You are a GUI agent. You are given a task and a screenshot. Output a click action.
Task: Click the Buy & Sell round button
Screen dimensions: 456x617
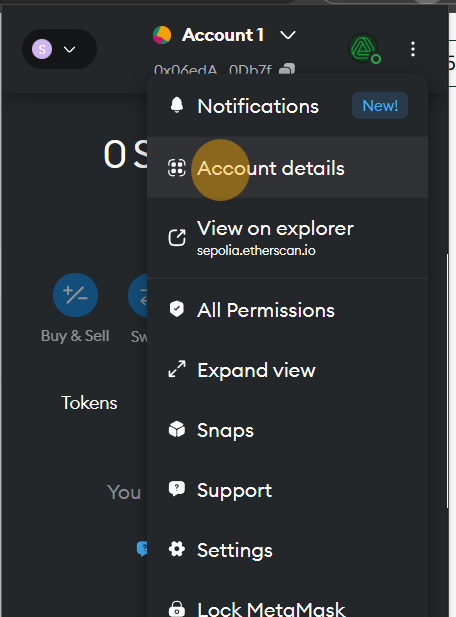(x=75, y=295)
